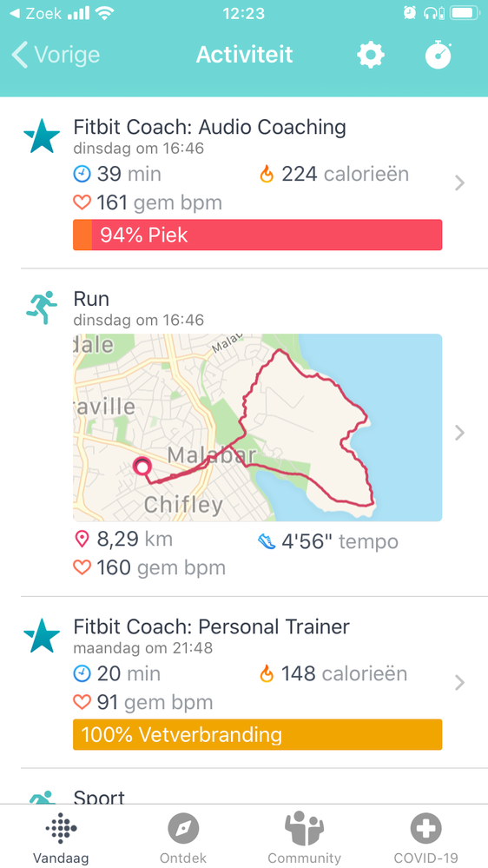Viewport: 488px width, 868px height.
Task: Tap the COVID-19 plus icon
Action: point(425,829)
